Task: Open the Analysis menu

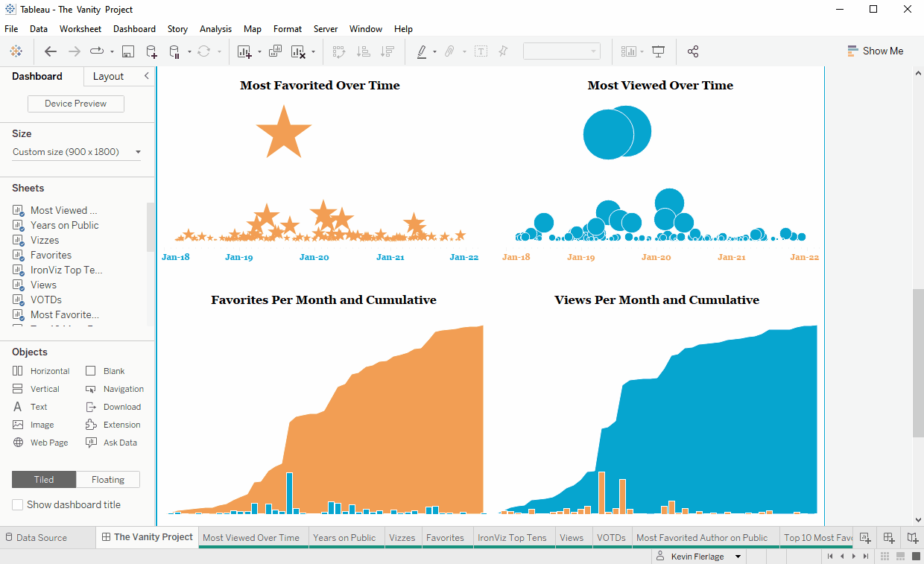Action: (215, 29)
